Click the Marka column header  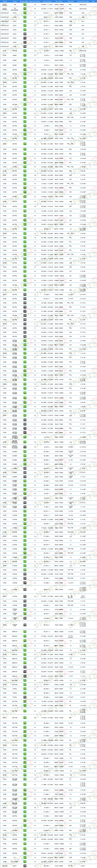[5, 1]
